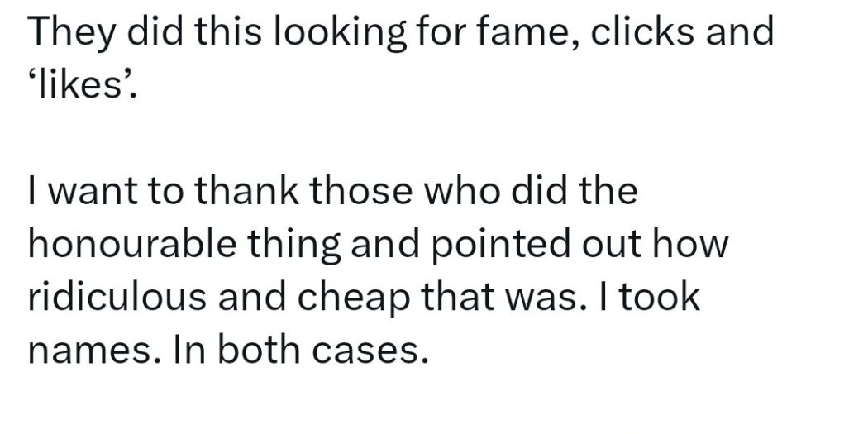
Task: Click the word 'clicks' in first sentence
Action: tap(641, 31)
